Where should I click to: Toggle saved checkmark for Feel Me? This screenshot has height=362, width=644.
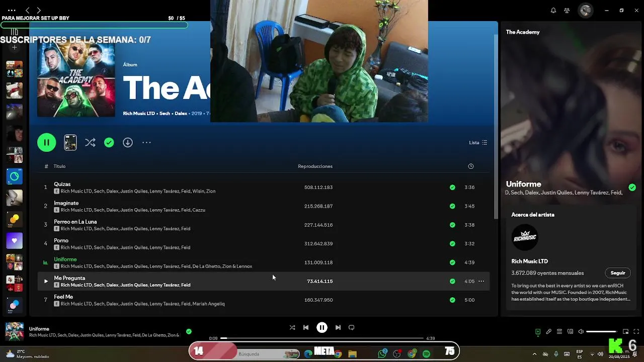pyautogui.click(x=452, y=300)
